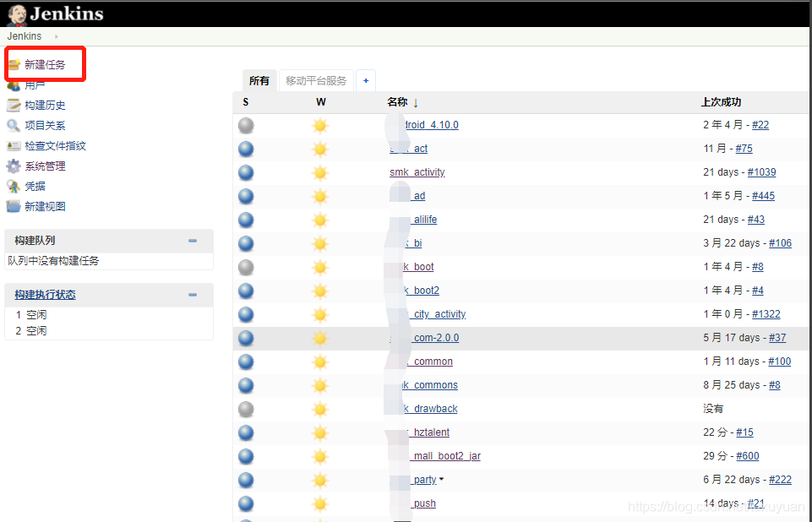This screenshot has width=812, height=522.
Task: Open the party job dropdown arrow
Action: [441, 480]
